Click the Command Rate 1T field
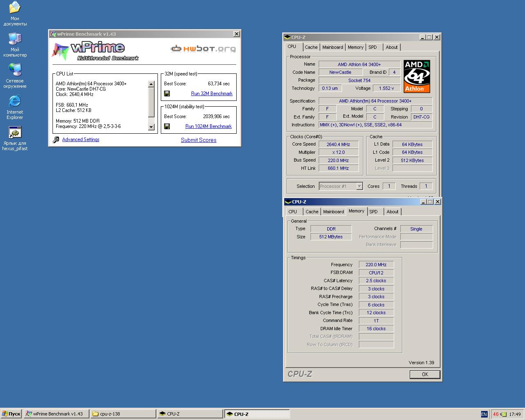Screen dimensions: 525x420 [x=376, y=321]
